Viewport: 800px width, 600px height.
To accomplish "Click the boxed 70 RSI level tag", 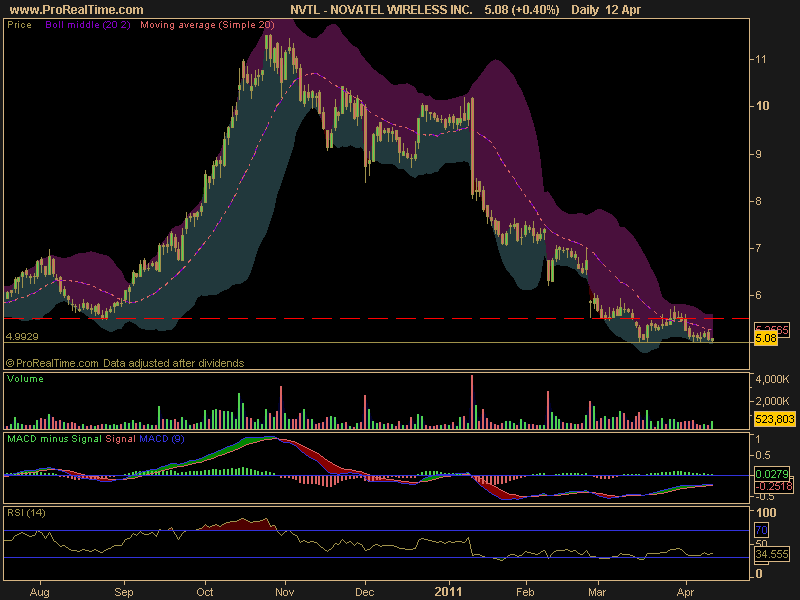I will point(761,530).
